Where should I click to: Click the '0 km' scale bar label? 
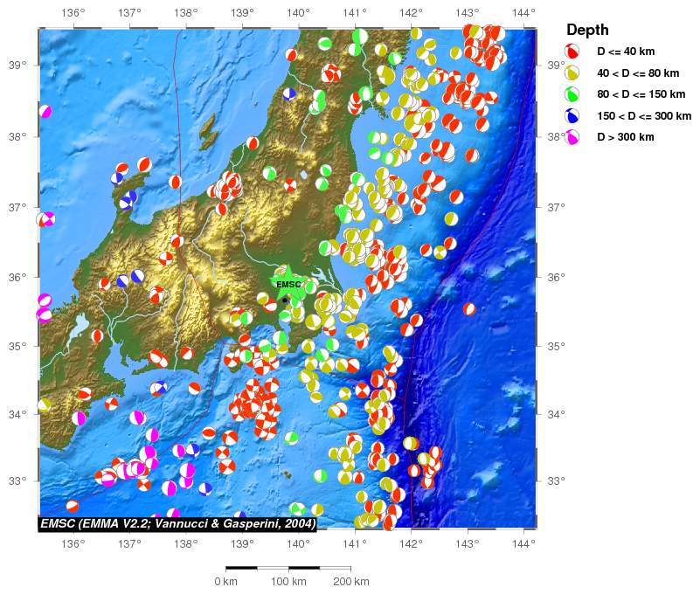225,582
